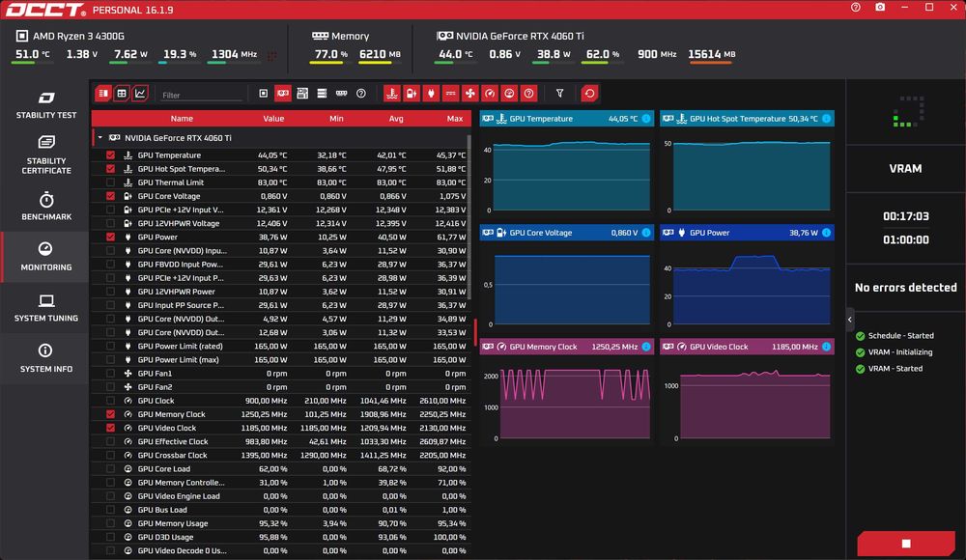Click info dot on GPU Video Clock graph
Image resolution: width=966 pixels, height=560 pixels.
(826, 347)
